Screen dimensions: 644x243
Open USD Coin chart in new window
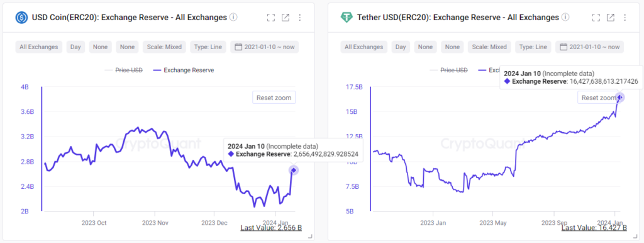pos(286,17)
